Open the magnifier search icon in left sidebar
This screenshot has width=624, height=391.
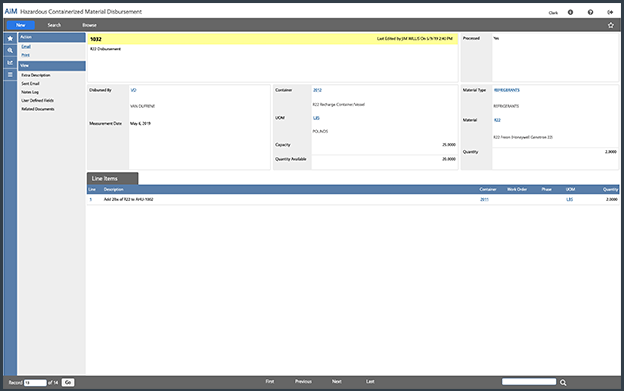10,51
